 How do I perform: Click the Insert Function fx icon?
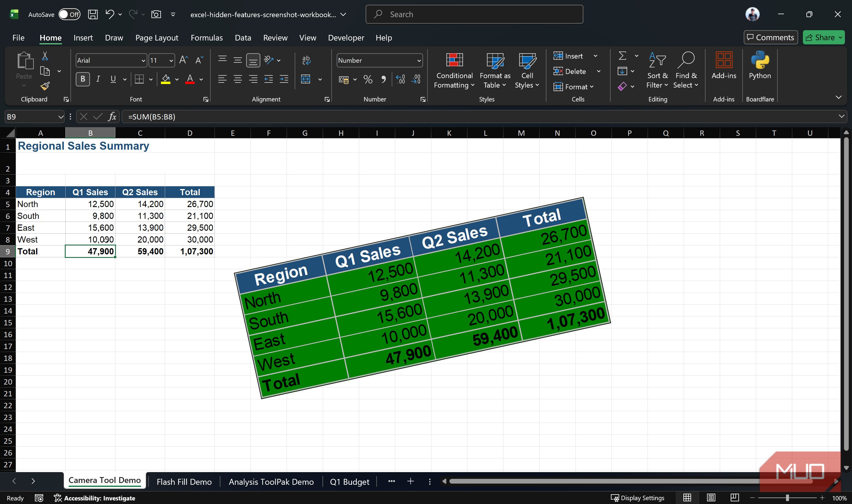[112, 117]
